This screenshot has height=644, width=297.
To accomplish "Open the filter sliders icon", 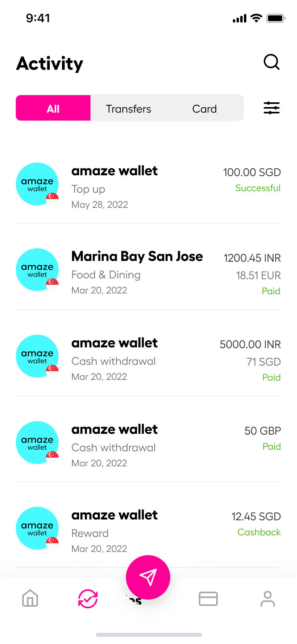I will tap(272, 108).
